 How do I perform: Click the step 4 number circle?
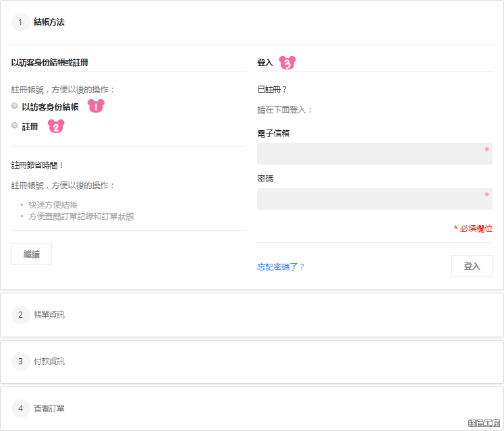(x=20, y=409)
